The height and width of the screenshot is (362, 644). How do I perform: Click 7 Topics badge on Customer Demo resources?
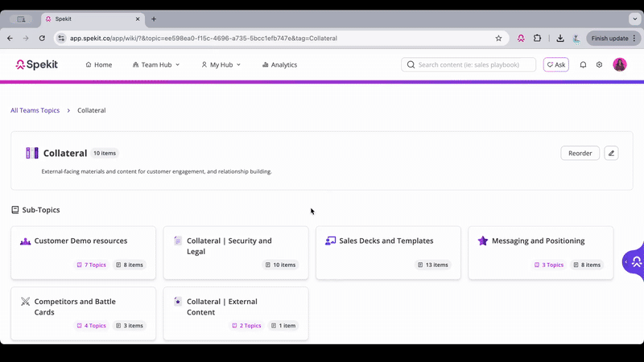click(91, 265)
